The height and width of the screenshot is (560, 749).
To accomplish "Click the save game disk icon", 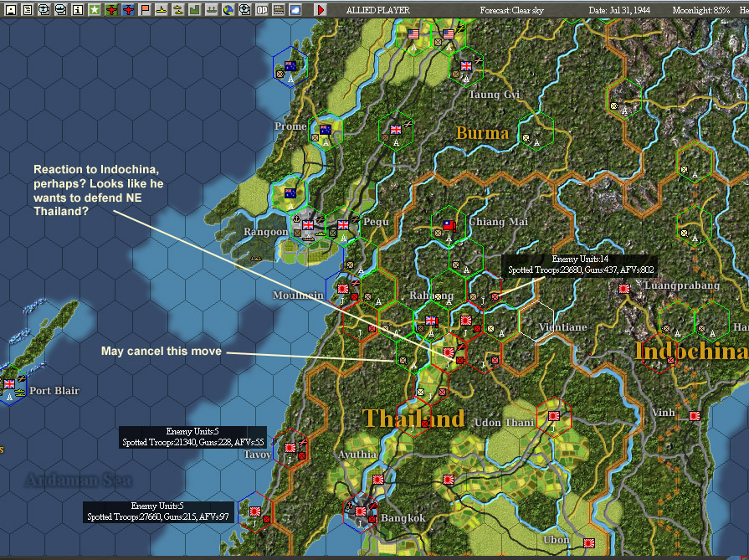I will [11, 9].
